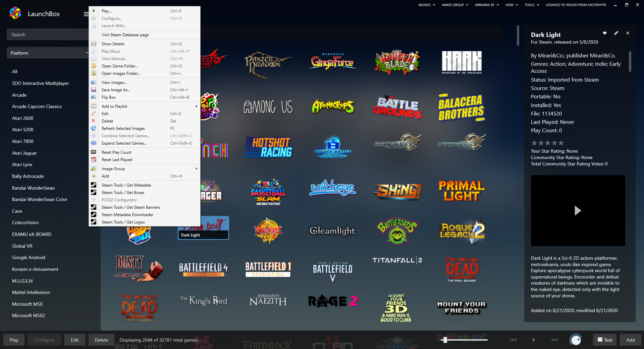Image resolution: width=644 pixels, height=349 pixels.
Task: Choose Open Game Folder... entry
Action: [x=145, y=66]
